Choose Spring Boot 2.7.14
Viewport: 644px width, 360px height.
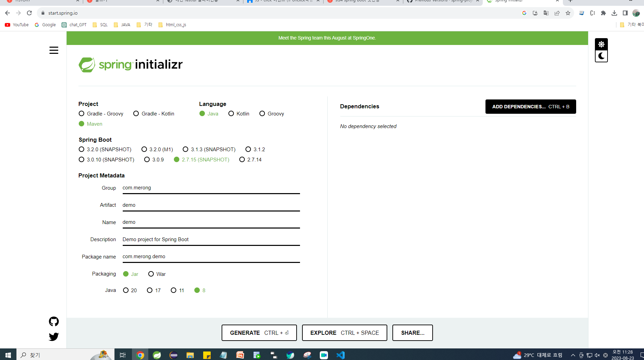pos(250,159)
